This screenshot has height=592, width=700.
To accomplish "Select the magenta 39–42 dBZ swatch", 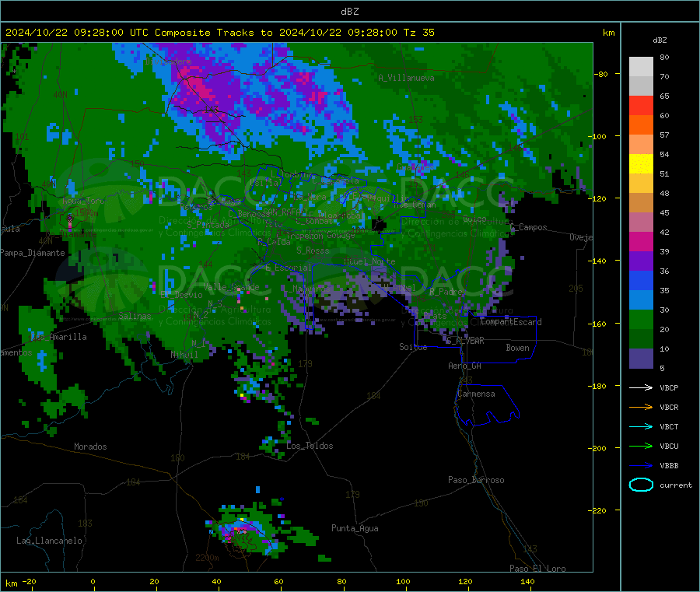I will 641,241.
